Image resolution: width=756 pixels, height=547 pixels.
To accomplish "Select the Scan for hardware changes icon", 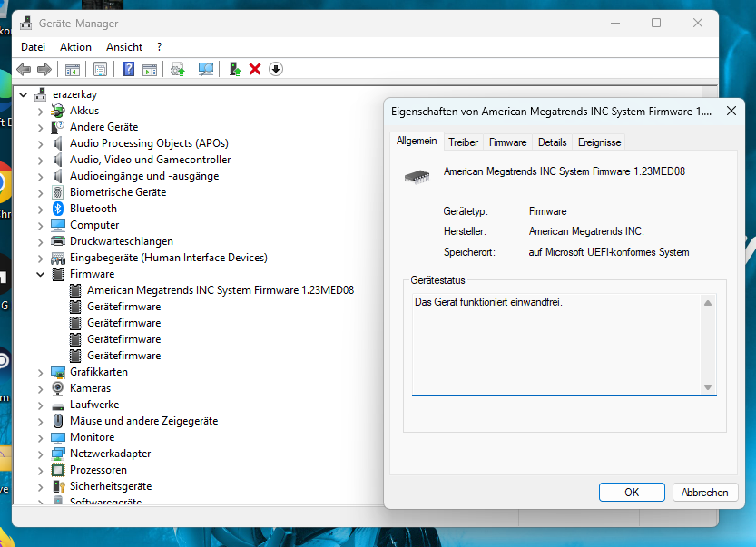I will tap(206, 69).
